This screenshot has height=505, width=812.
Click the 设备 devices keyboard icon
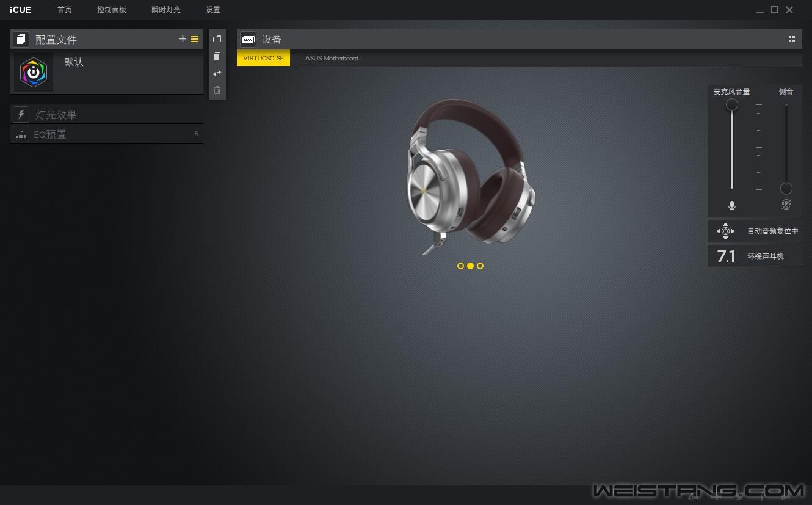[x=248, y=39]
